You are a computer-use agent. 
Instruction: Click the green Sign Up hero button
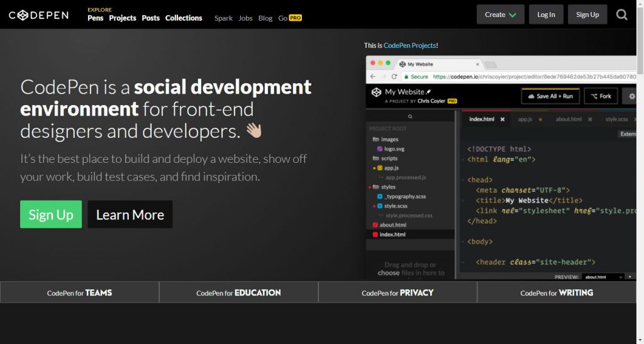coord(51,214)
